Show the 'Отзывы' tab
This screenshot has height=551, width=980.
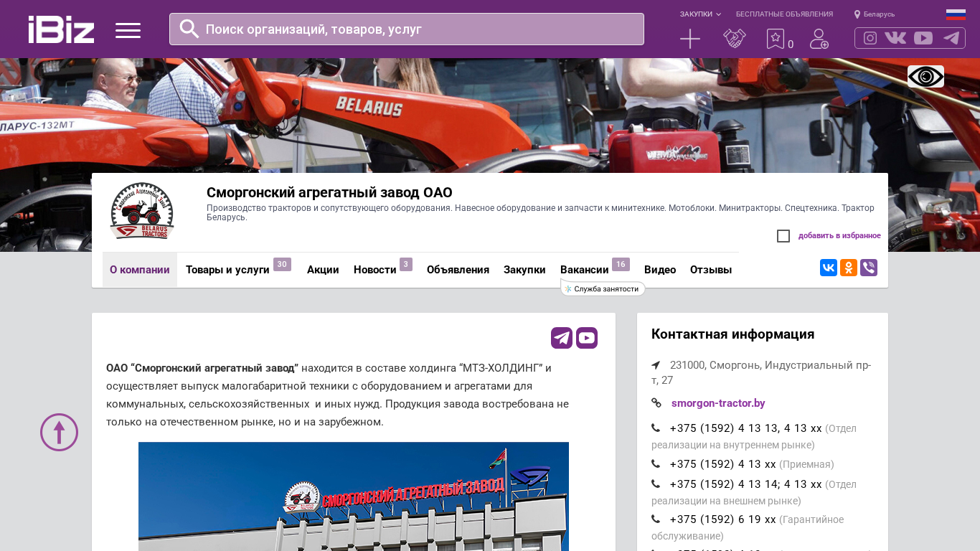[711, 270]
